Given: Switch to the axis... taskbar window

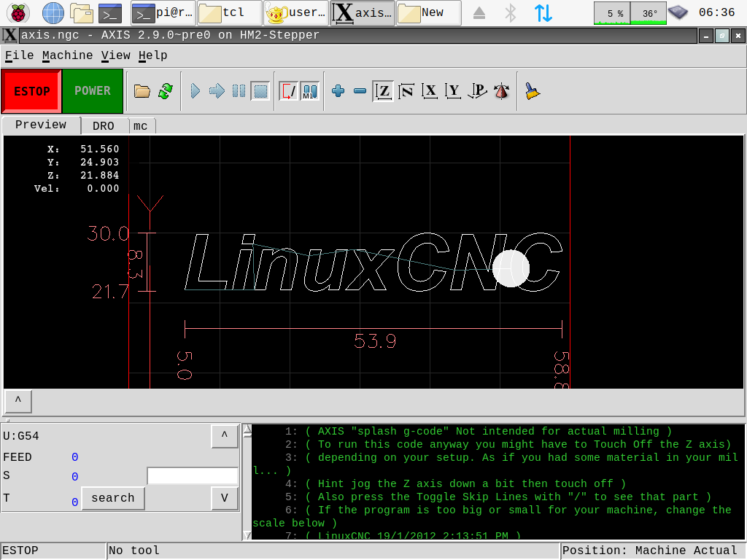Looking at the screenshot, I should [x=363, y=13].
